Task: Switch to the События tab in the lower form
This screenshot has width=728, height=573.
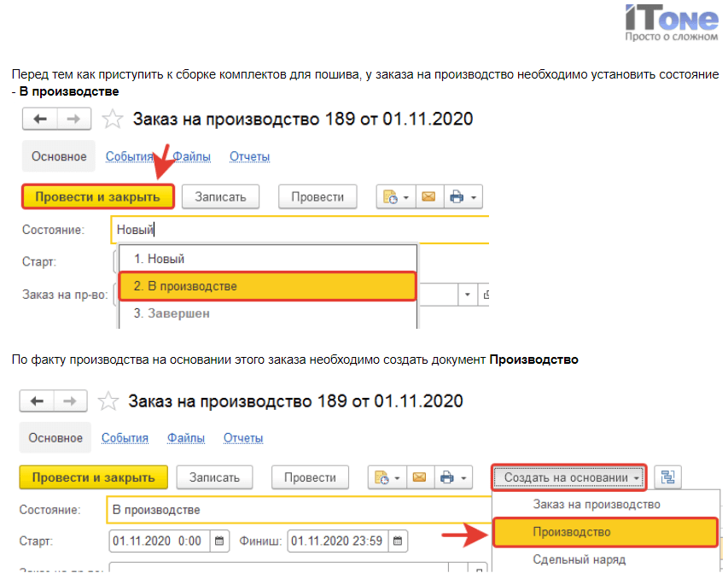Action: click(x=125, y=438)
